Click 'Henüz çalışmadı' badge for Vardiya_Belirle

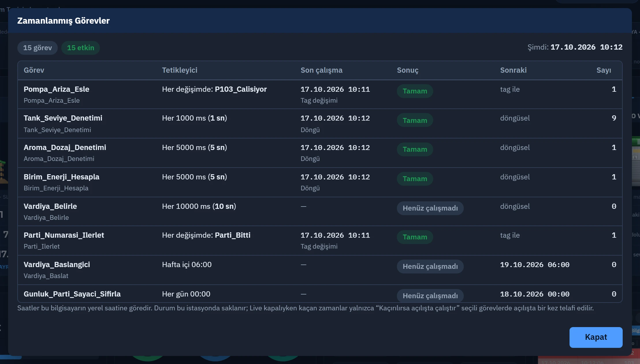tap(430, 208)
